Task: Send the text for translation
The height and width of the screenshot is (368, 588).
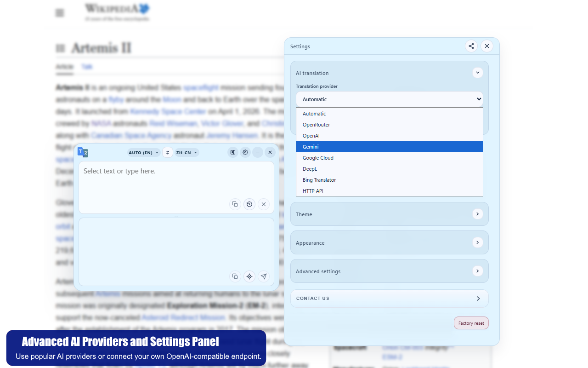Action: point(264,276)
